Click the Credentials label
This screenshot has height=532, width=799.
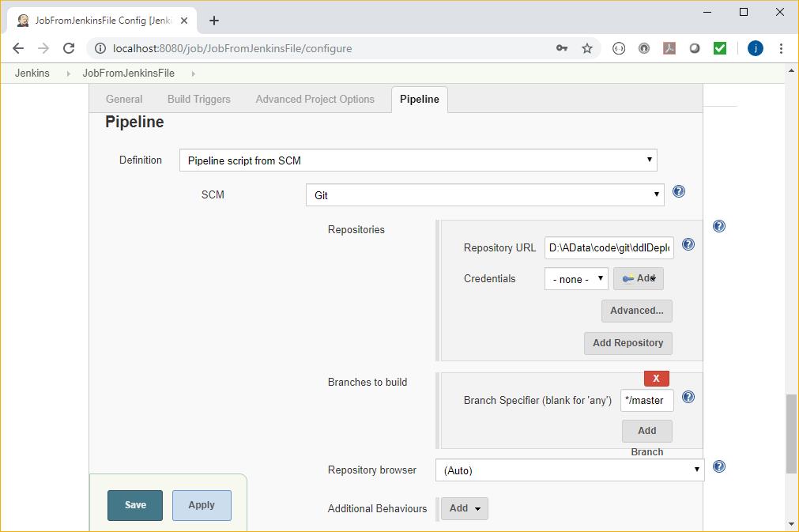coord(490,279)
